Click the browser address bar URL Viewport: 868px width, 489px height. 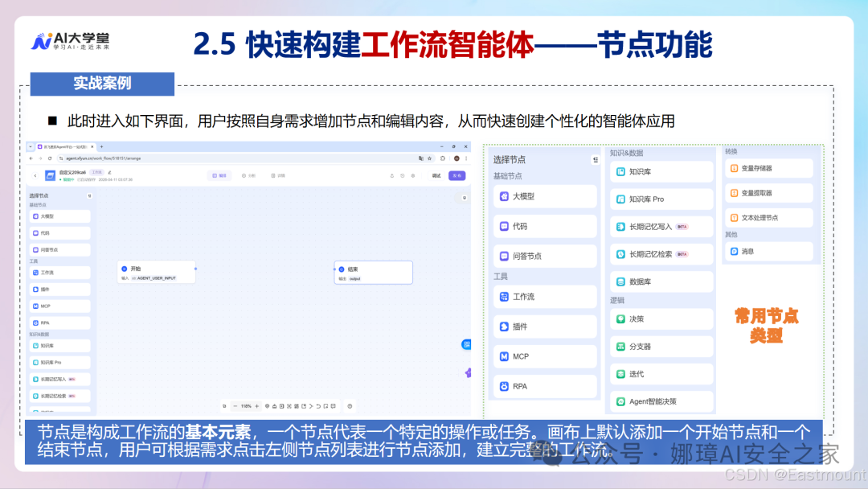point(104,158)
